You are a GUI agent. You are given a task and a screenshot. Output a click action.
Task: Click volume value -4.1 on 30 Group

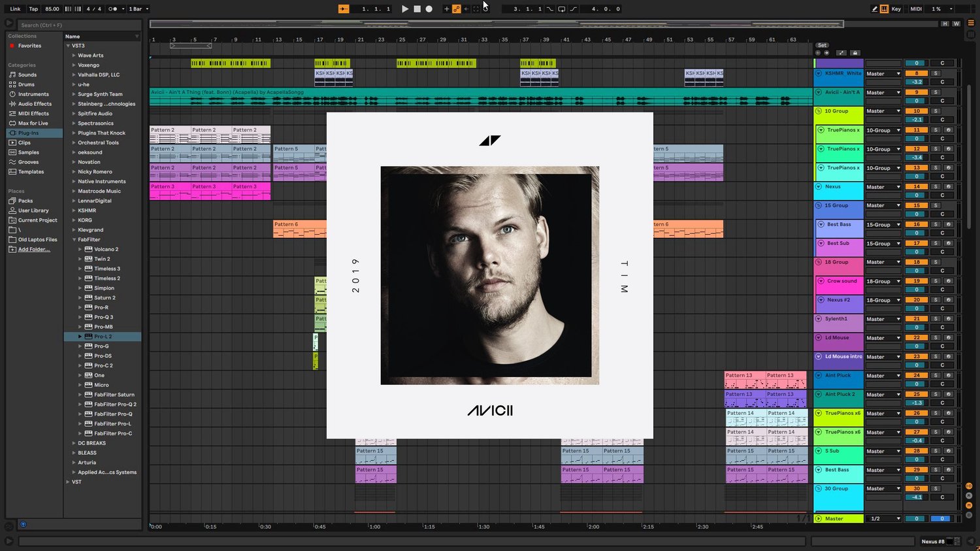pyautogui.click(x=917, y=497)
